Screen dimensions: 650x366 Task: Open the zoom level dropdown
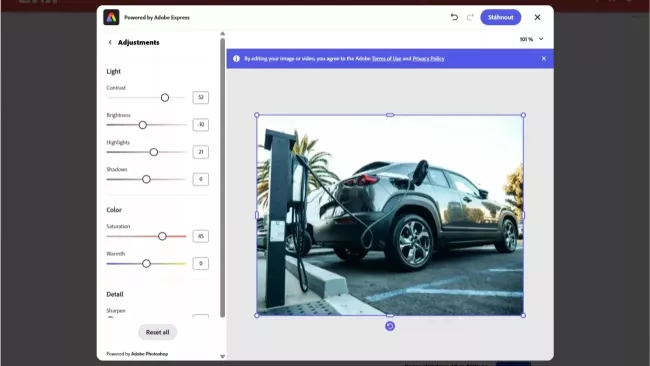541,39
